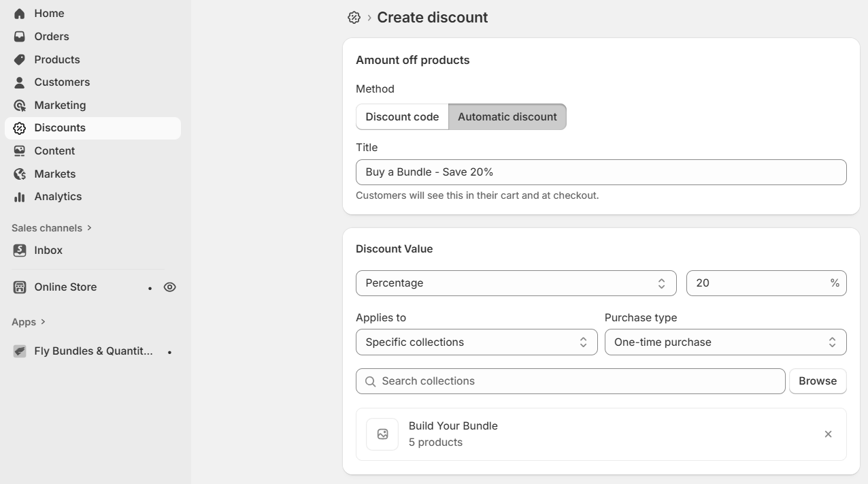Select the Products tag icon

(x=19, y=59)
